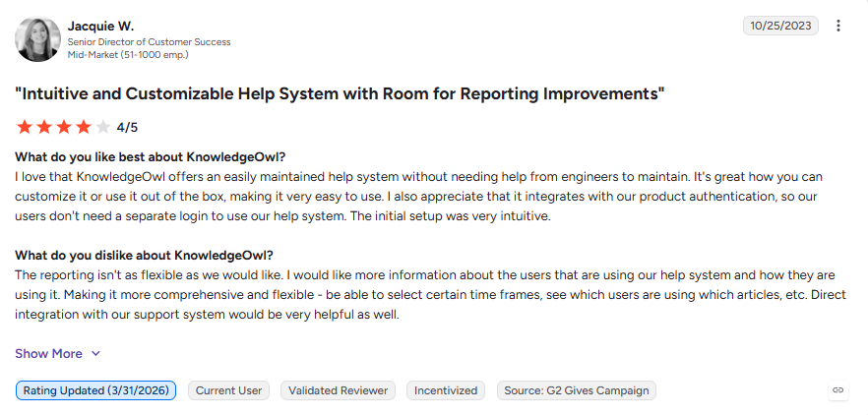868x415 pixels.
Task: Expand review with Show More chevron
Action: (x=95, y=354)
